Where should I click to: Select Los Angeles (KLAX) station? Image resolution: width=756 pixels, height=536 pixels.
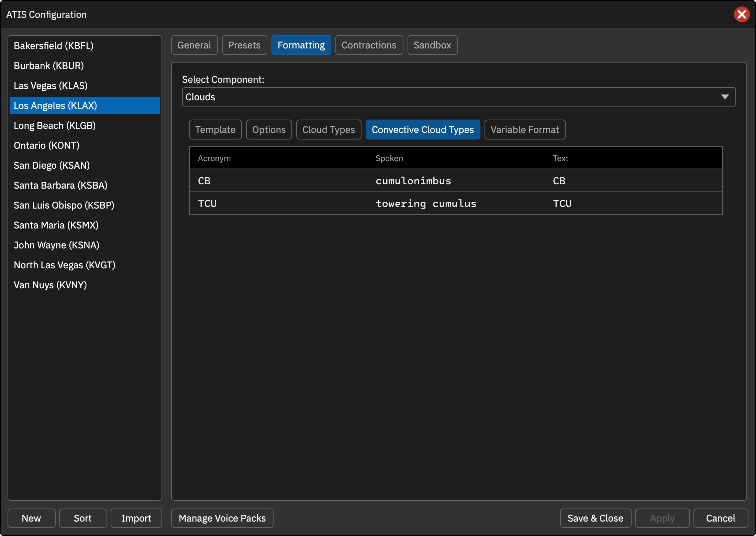click(85, 105)
